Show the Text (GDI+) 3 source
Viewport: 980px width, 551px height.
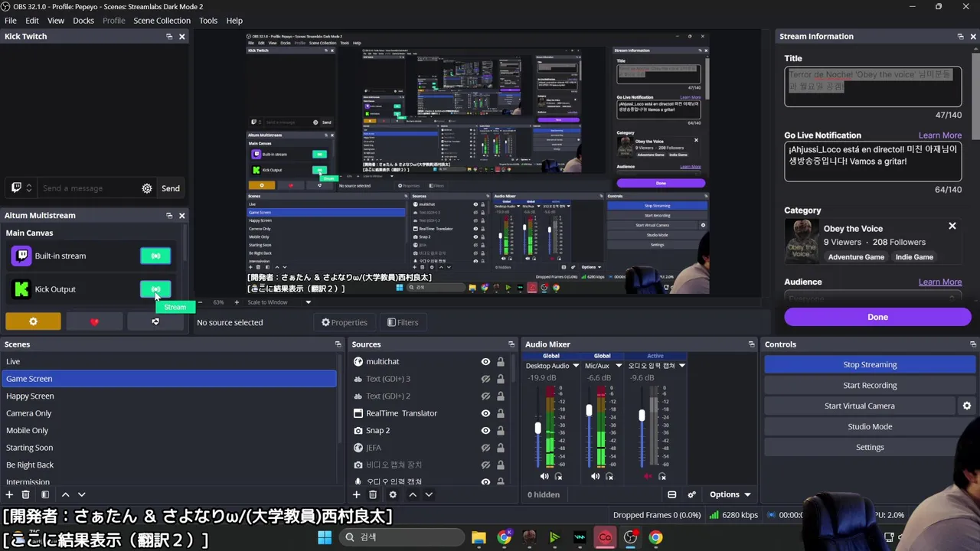[485, 379]
